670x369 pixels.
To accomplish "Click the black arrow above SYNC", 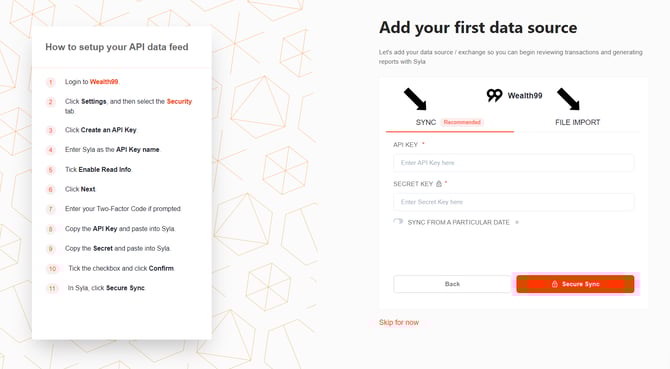I will [x=415, y=99].
